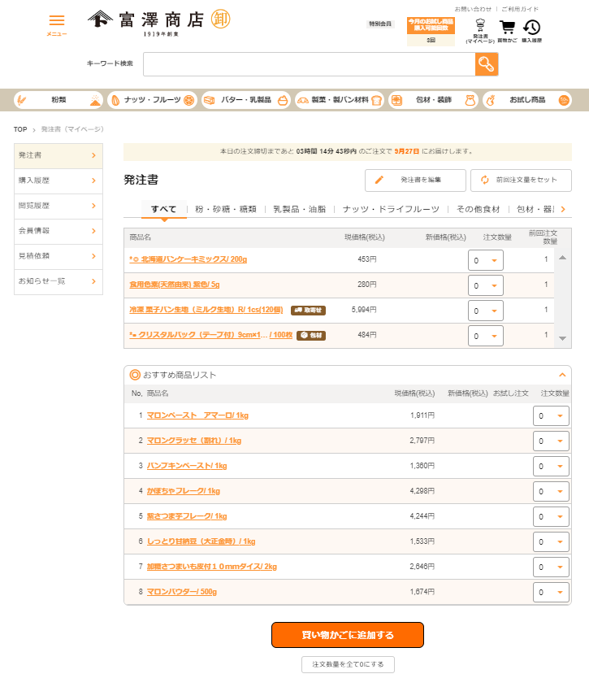Click 注文数量を全て0にする button
The image size is (589, 700).
[348, 664]
